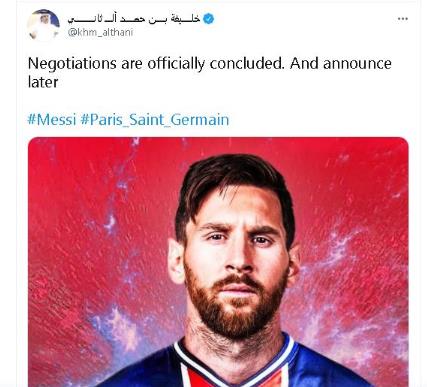427x387 pixels.
Task: Open the author's profile avatar picture
Action: [43, 25]
